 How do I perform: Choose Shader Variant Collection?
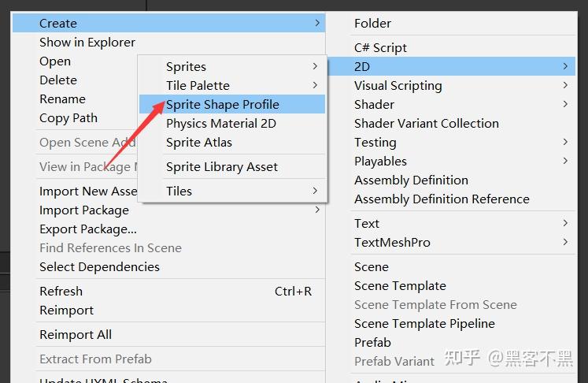pos(427,123)
